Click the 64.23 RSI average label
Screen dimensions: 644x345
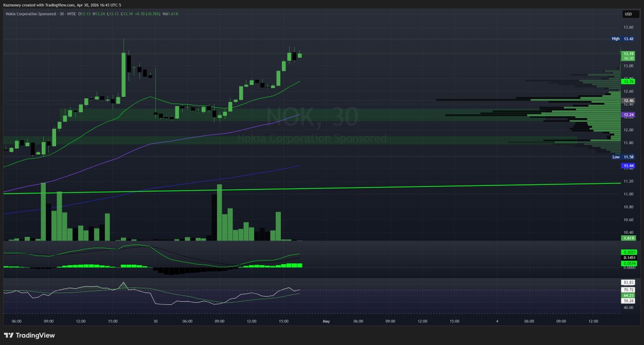[x=628, y=296]
